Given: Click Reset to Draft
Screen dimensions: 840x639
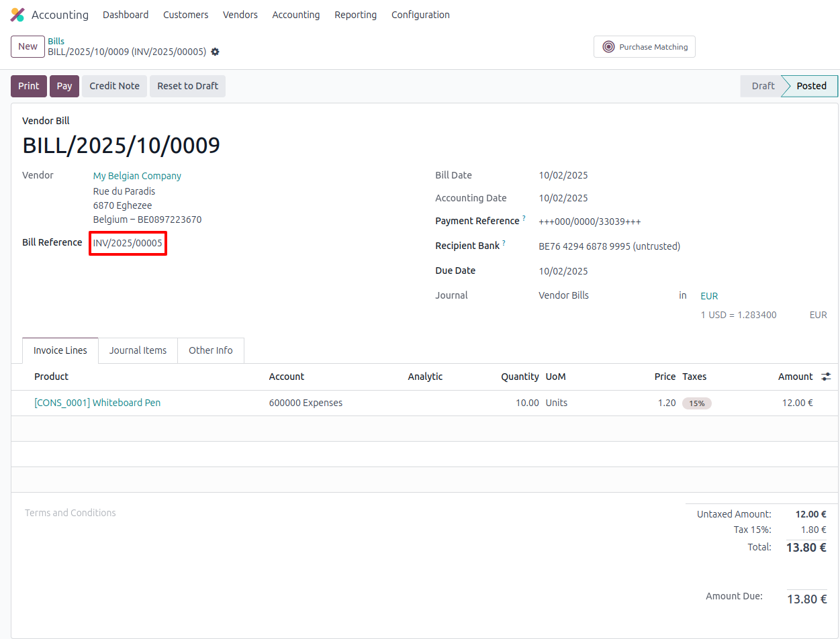Looking at the screenshot, I should [x=188, y=86].
